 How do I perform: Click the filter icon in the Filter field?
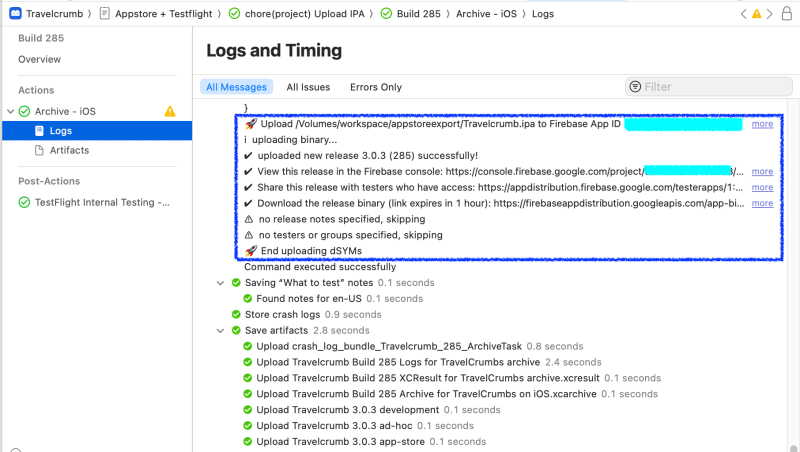pyautogui.click(x=635, y=87)
